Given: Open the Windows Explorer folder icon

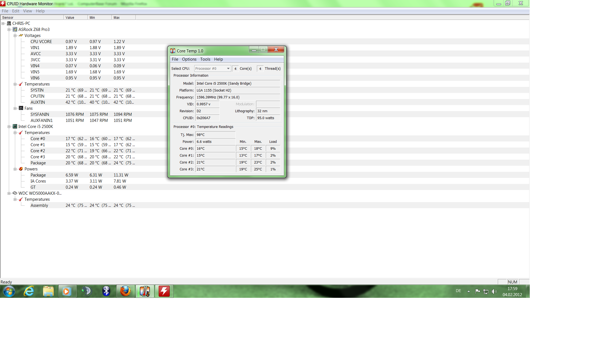Looking at the screenshot, I should [x=48, y=291].
